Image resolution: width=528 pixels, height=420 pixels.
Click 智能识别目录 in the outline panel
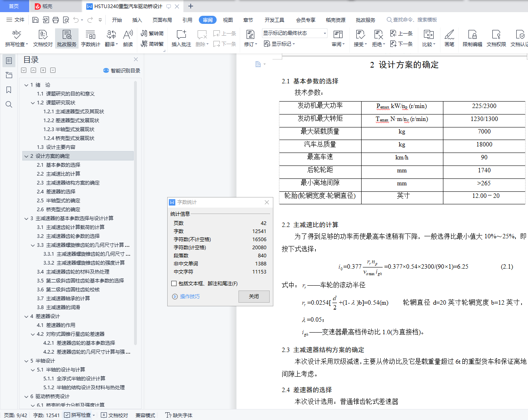tap(122, 70)
